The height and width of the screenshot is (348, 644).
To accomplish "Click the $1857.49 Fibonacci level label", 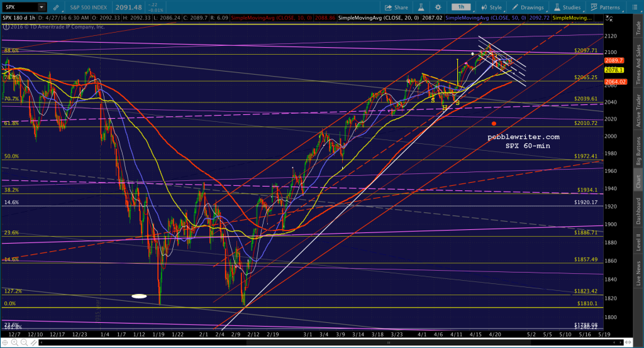I will [586, 259].
